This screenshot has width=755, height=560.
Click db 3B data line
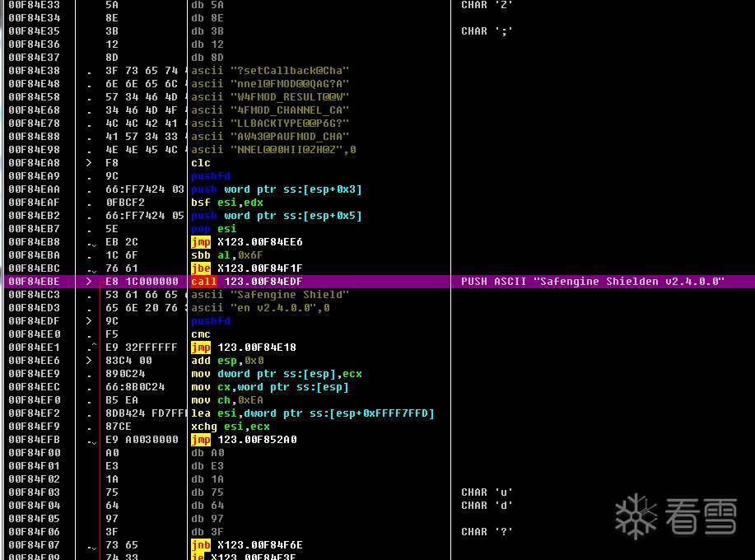(x=207, y=30)
